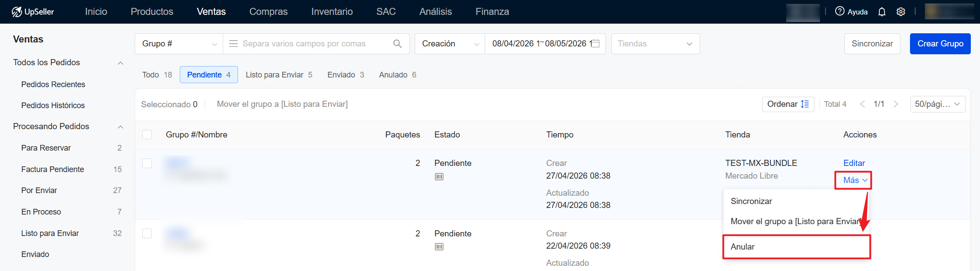
Task: Open the Grupo # field dropdown
Action: pos(179,44)
